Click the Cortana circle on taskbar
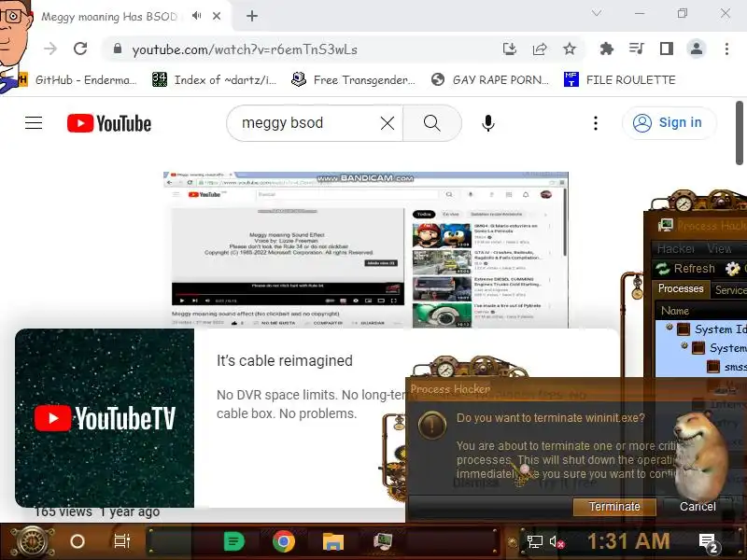The image size is (747, 560). [x=78, y=541]
